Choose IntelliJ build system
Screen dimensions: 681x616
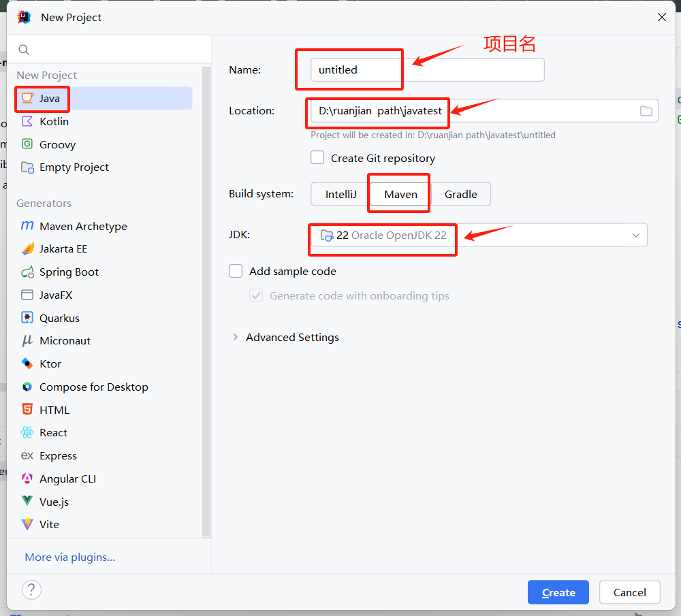tap(341, 194)
